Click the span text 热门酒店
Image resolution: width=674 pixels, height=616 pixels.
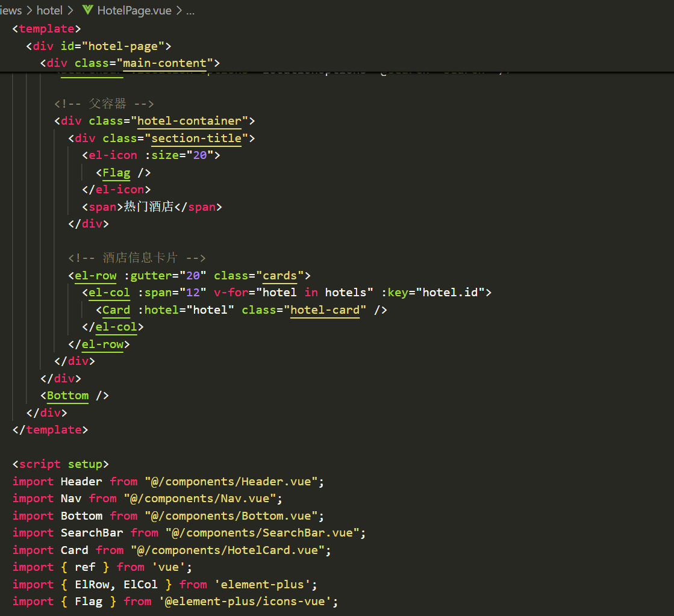click(x=149, y=207)
